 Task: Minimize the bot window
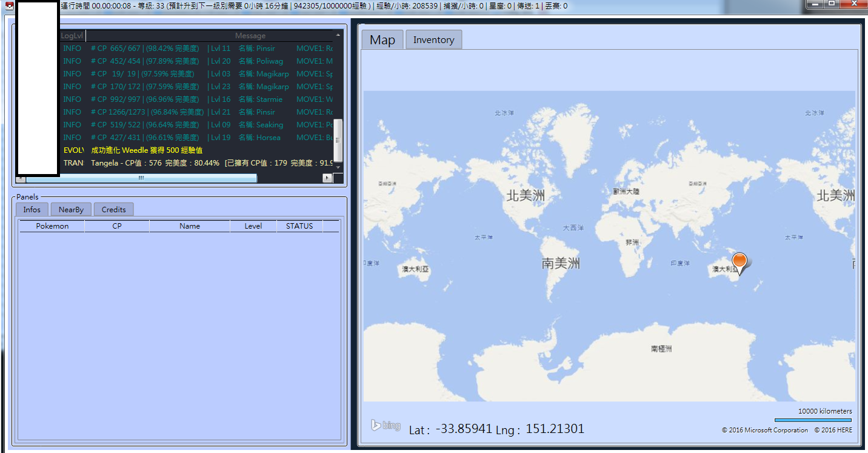pos(814,4)
